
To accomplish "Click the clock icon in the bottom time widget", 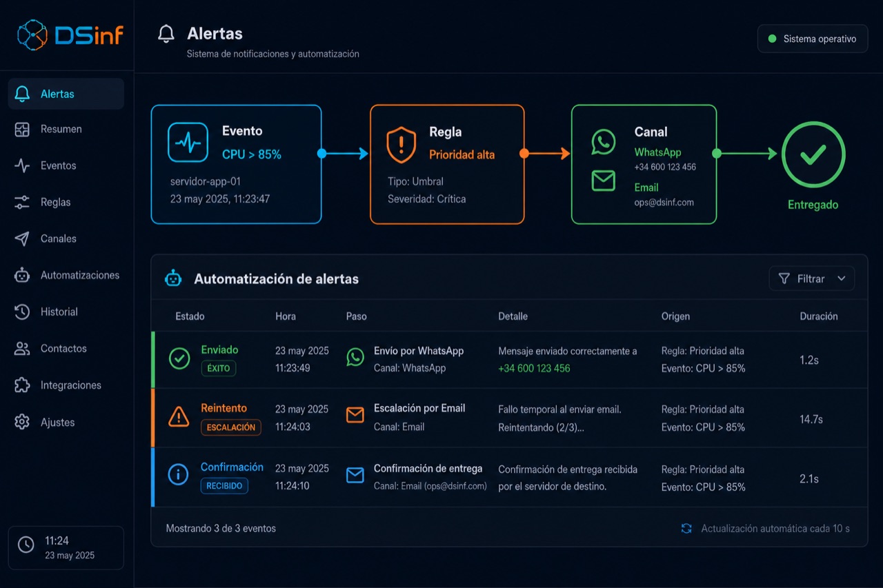I will click(x=26, y=545).
